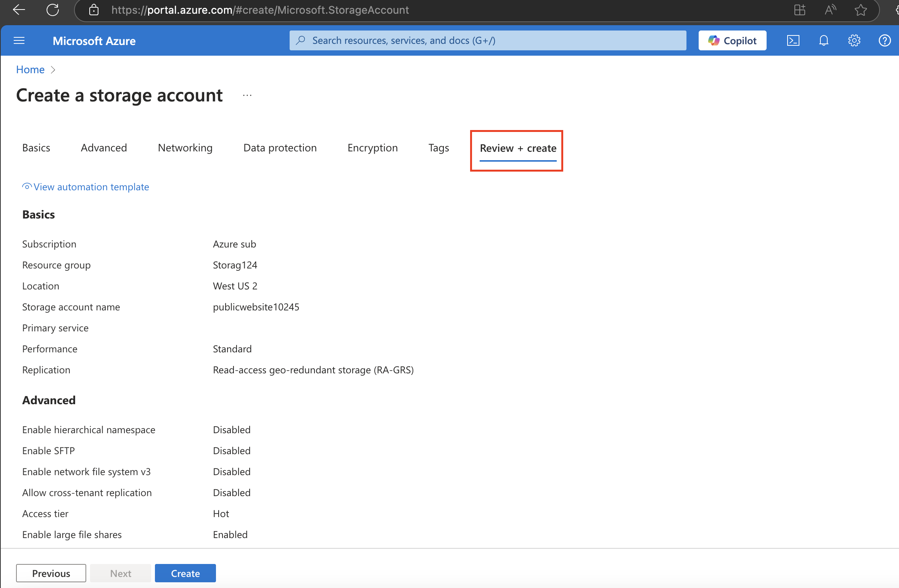Open the notifications bell
Screen dimensions: 899x588
click(x=824, y=40)
